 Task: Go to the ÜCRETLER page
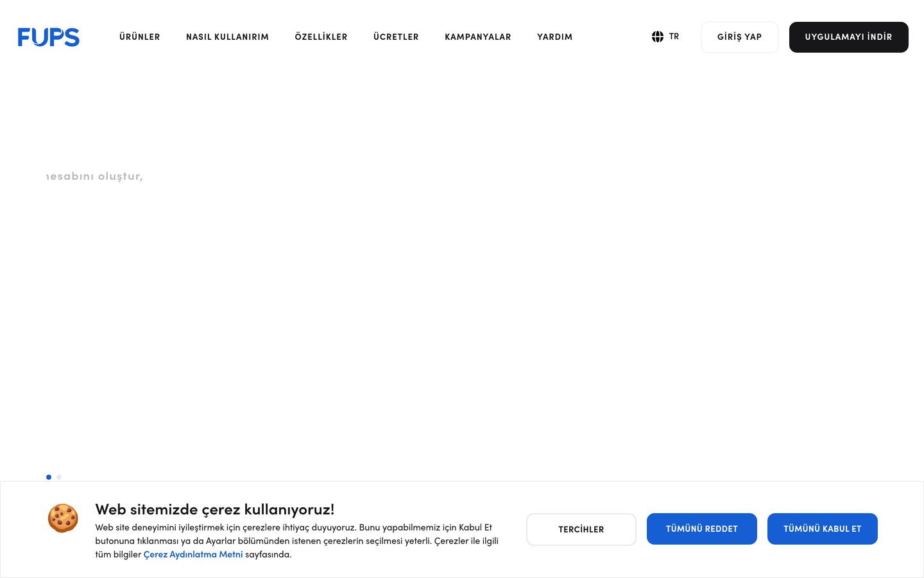click(x=396, y=37)
